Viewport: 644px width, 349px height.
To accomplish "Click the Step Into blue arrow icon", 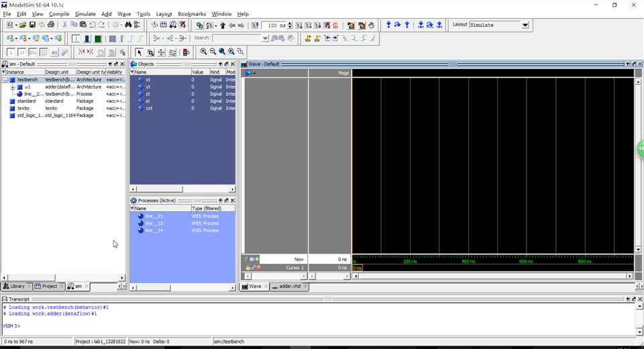I will pyautogui.click(x=388, y=25).
